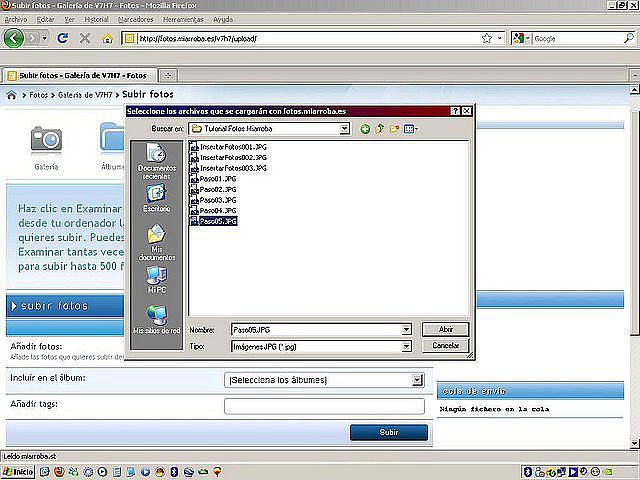The height and width of the screenshot is (480, 640).
Task: Open a new tab with the plus button
Action: tap(168, 75)
